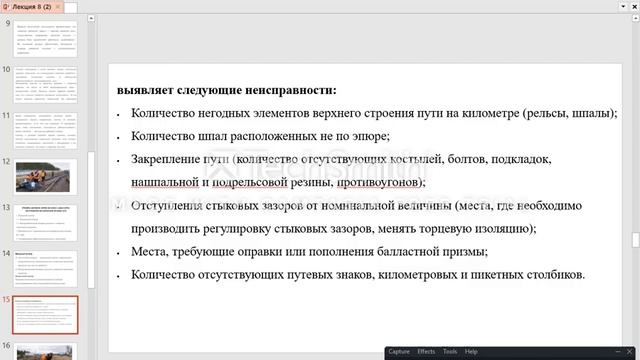Screen dimensions: 640x360
Task: Close the Snagit capture bar
Action: point(629,351)
